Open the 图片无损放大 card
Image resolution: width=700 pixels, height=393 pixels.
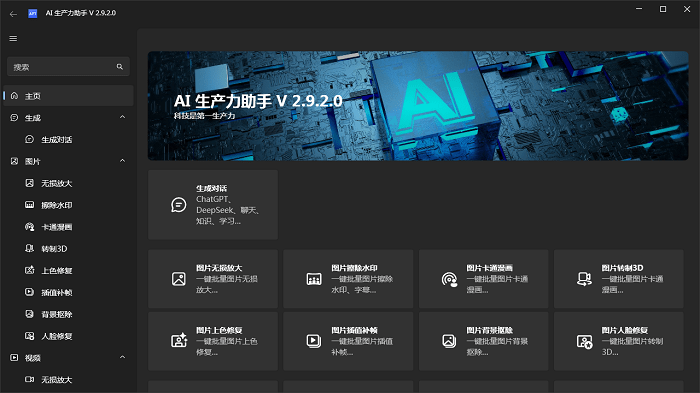[213, 279]
